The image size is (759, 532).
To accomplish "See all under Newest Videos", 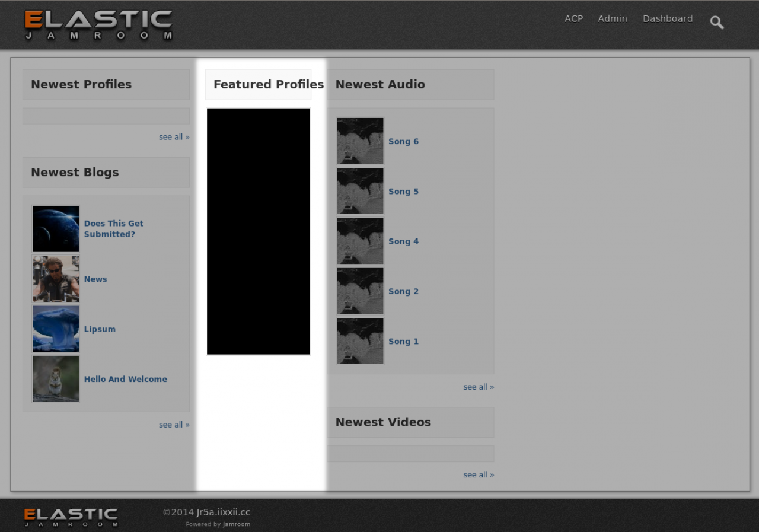I will click(478, 474).
